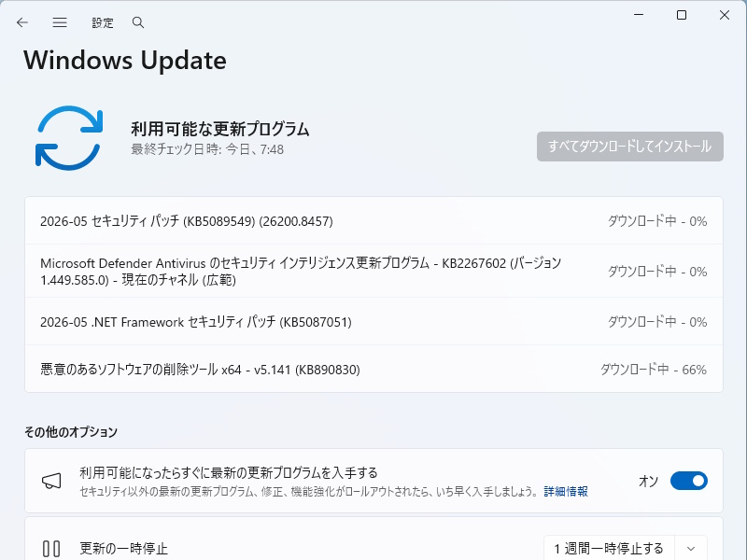Turn off 利用可能になったらすぐに最新の更新プログラムを入手する toggle
This screenshot has height=560, width=747.
(689, 481)
